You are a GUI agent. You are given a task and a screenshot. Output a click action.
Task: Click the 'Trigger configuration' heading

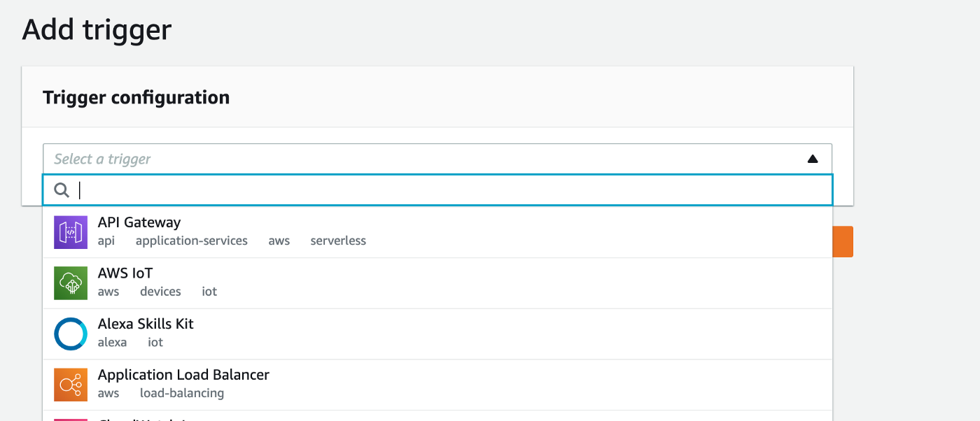pyautogui.click(x=136, y=97)
